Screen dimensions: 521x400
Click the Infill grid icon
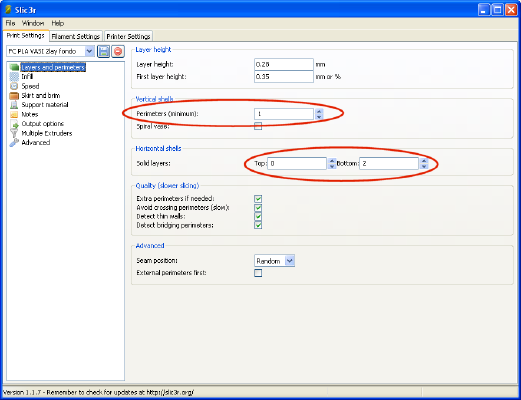(14, 77)
